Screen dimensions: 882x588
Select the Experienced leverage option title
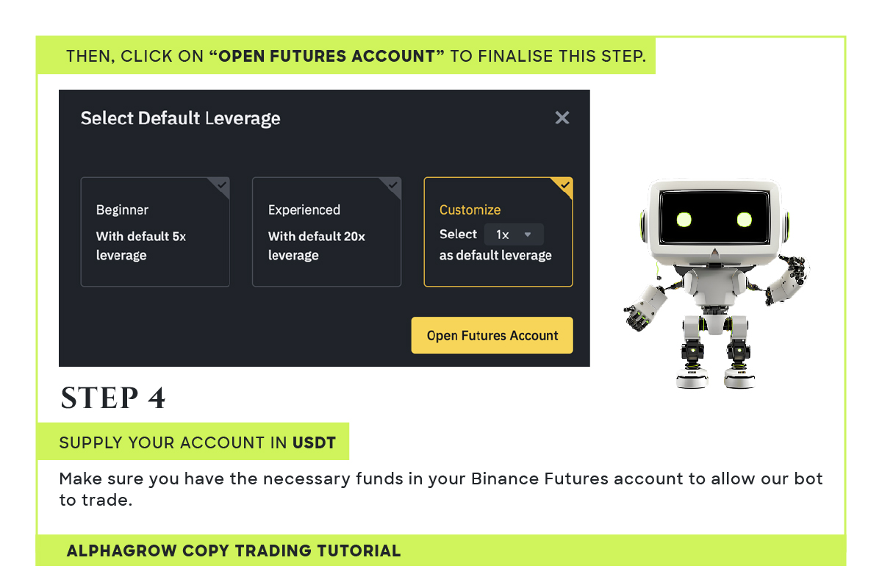point(304,210)
